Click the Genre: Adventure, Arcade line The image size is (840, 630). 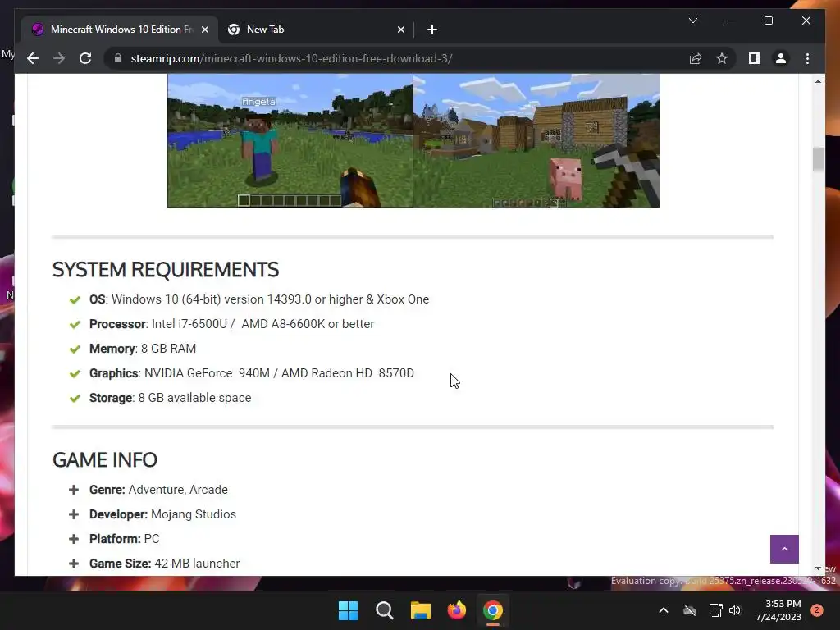pyautogui.click(x=158, y=490)
